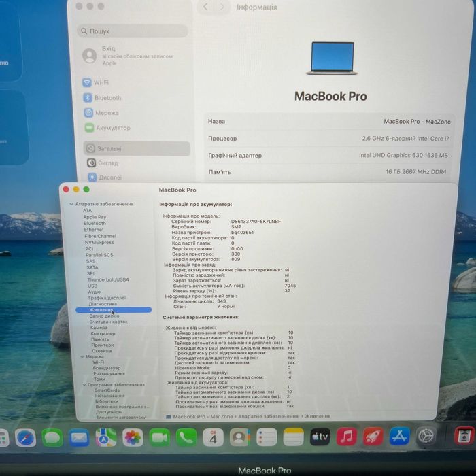Click the Вигляд appearance icon in Settings
476x476 pixels.
tap(91, 163)
